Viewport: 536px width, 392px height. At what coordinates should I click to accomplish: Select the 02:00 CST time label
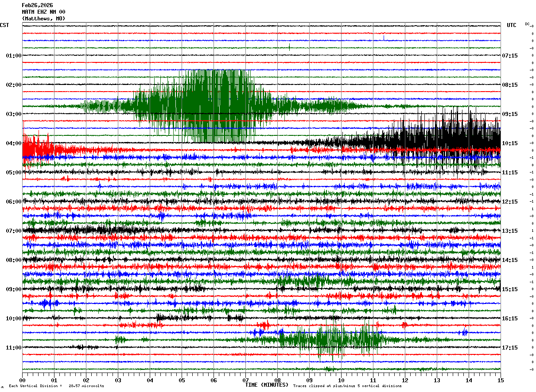tap(13, 85)
